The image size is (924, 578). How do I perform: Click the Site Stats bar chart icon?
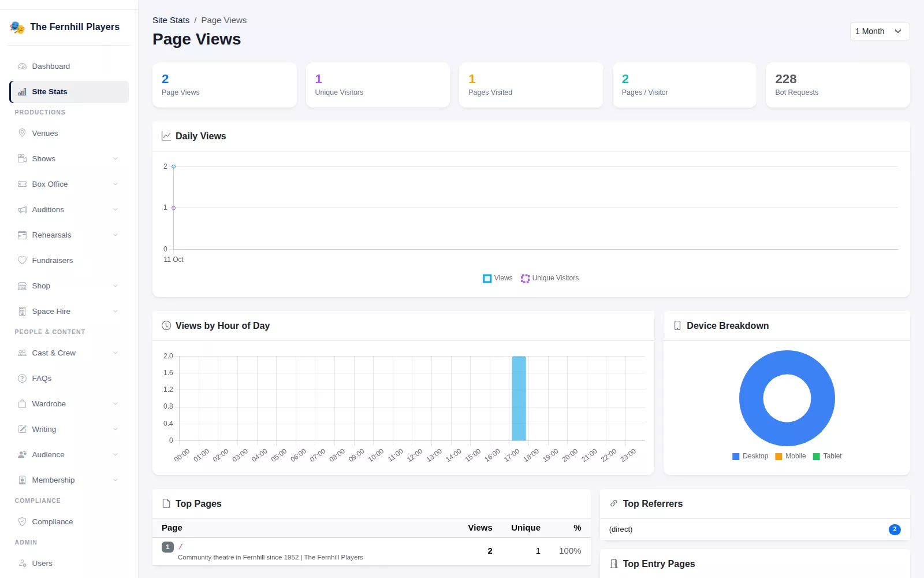click(22, 92)
